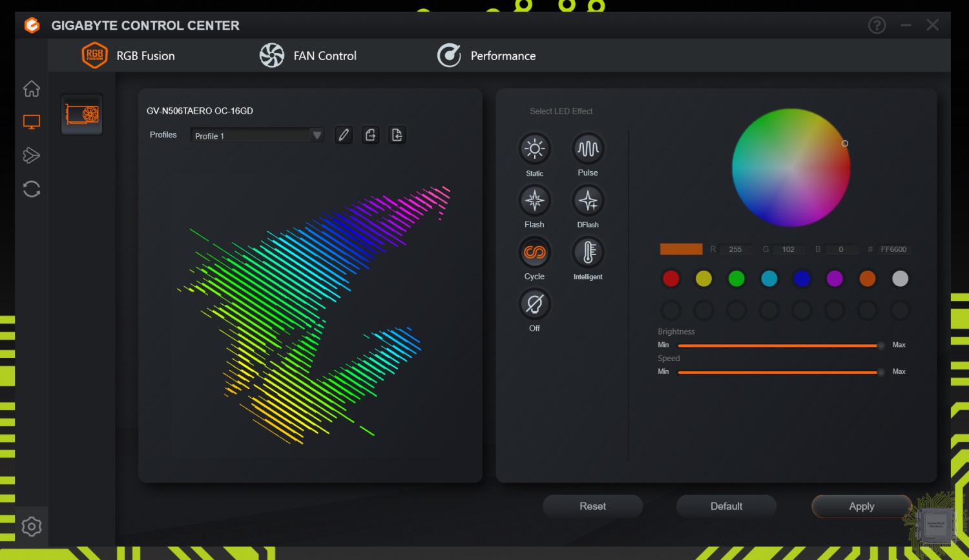Click the Aorus eagle LED preview
The height and width of the screenshot is (560, 969).
pyautogui.click(x=314, y=315)
